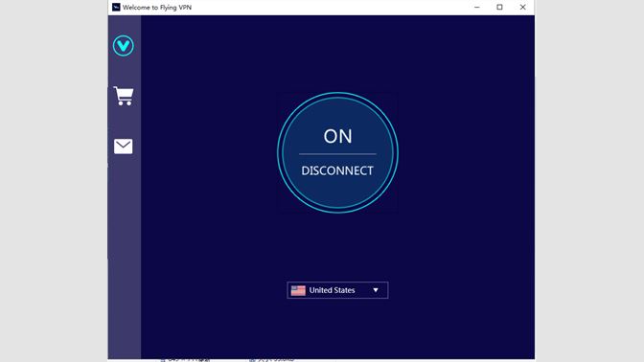
Task: Maximize the Flying VPN window
Action: point(499,7)
